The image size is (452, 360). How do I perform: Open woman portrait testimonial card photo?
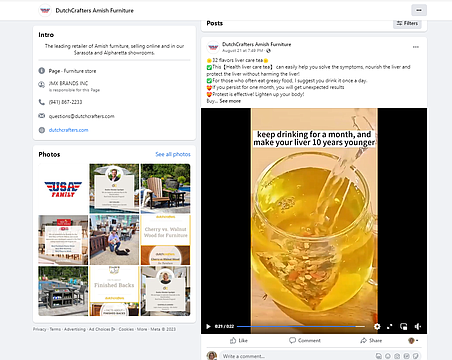[x=165, y=291]
